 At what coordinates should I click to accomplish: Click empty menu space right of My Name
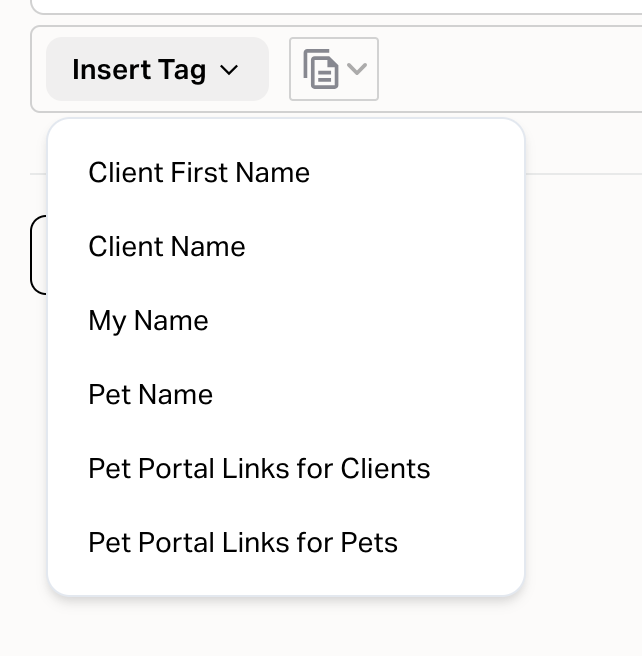[380, 321]
